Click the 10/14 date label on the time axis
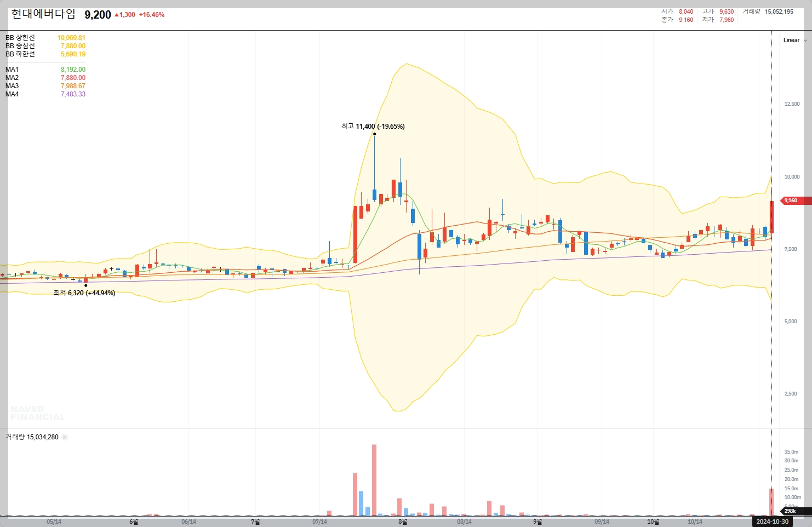The width and height of the screenshot is (812, 527). 695,522
